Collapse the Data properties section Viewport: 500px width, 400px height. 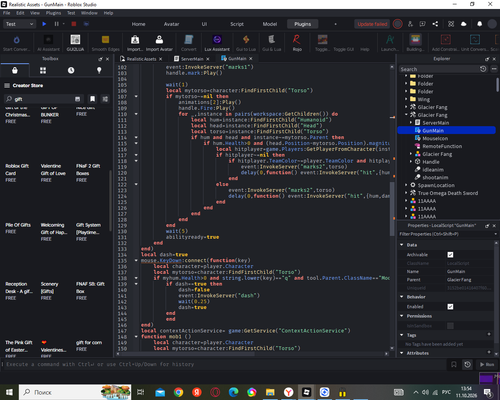tap(402, 245)
